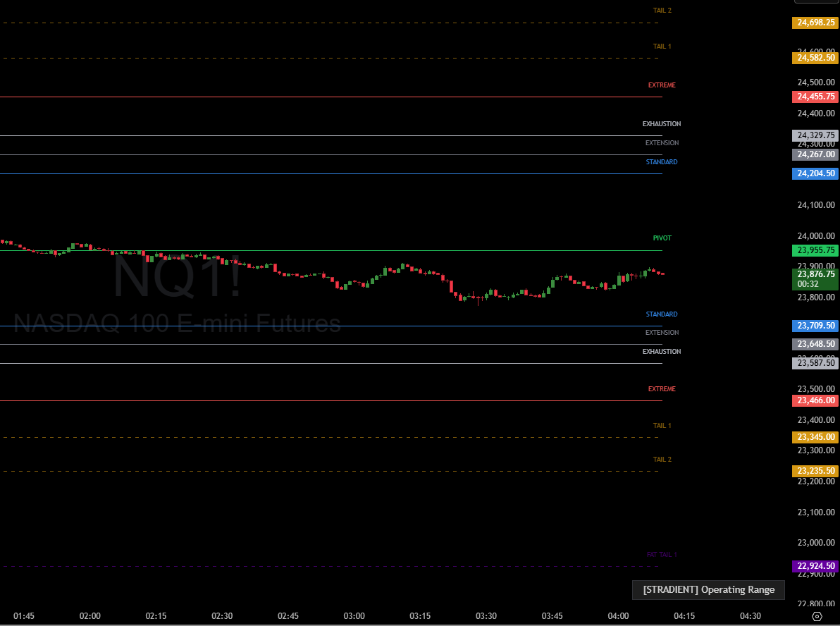This screenshot has width=840, height=626.
Task: Click the 24,100.00 price scale value
Action: pyautogui.click(x=816, y=205)
